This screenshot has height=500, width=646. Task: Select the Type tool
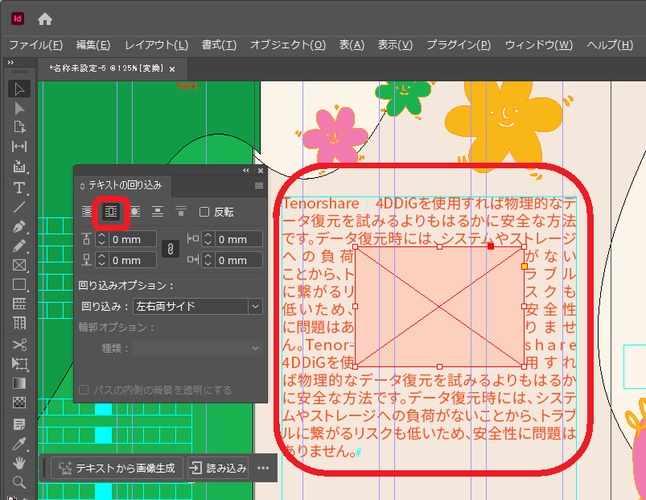click(x=19, y=188)
